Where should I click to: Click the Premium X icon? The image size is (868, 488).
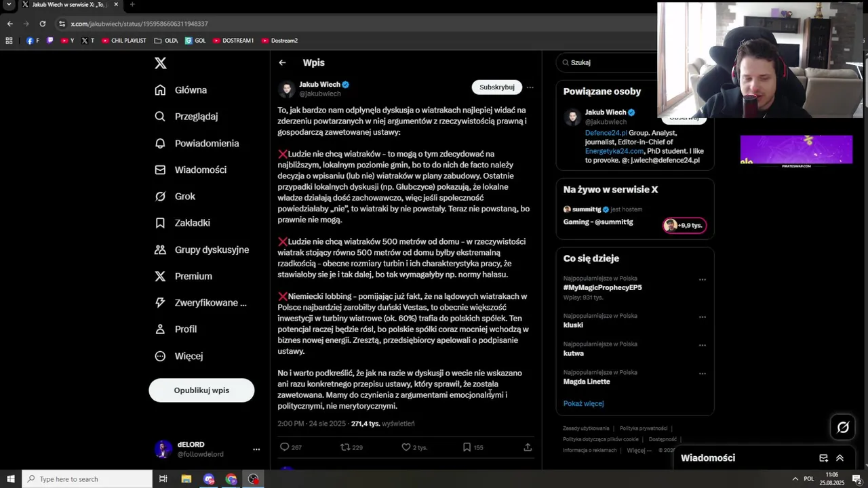160,276
